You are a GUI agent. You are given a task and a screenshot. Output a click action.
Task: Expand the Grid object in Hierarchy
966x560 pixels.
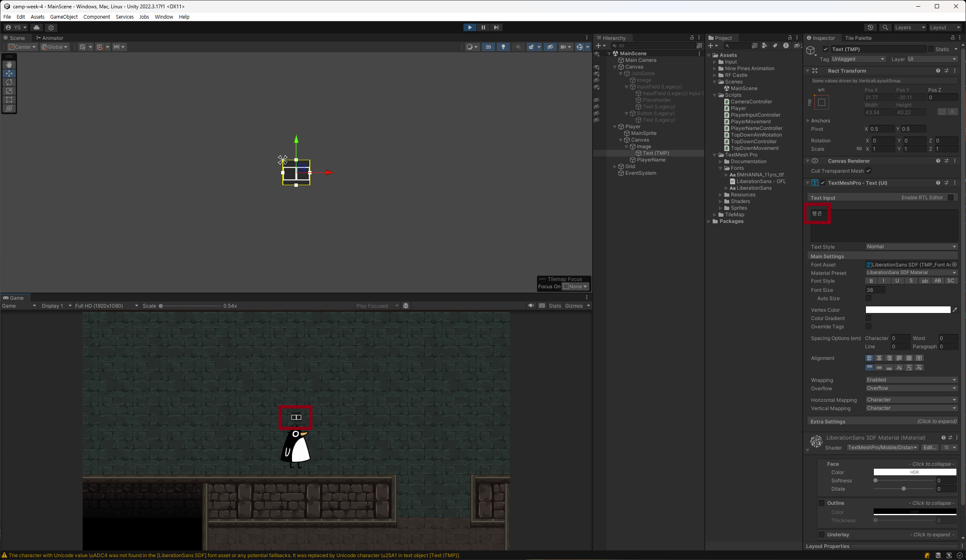pos(615,166)
